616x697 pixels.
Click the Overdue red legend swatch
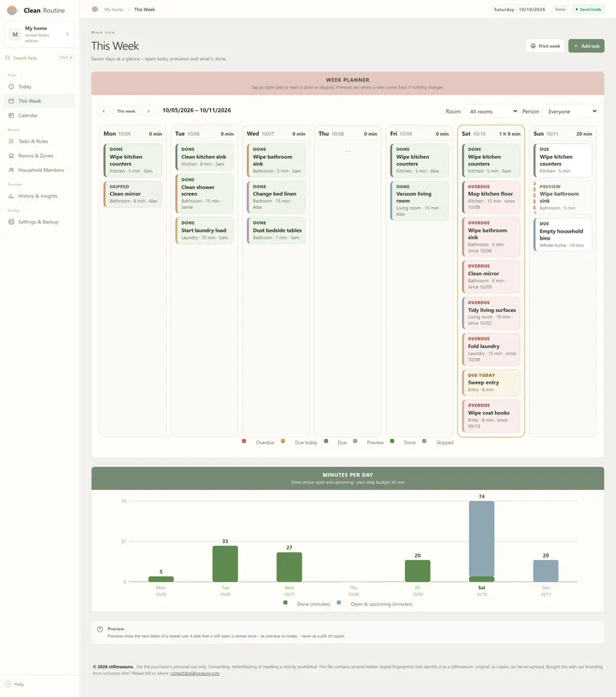click(244, 441)
